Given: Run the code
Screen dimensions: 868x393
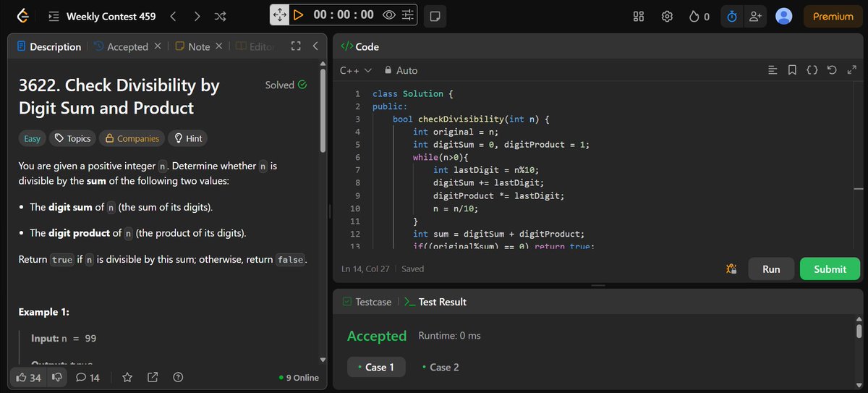Looking at the screenshot, I should pyautogui.click(x=771, y=269).
